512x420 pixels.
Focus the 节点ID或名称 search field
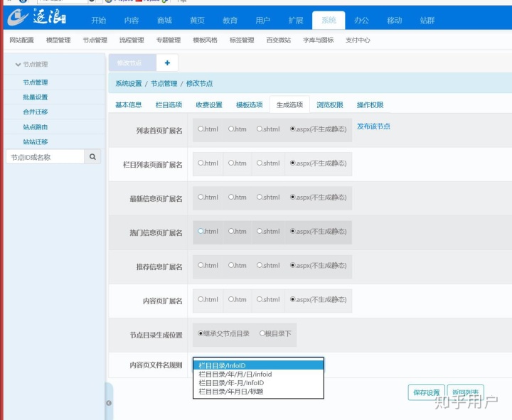(45, 157)
